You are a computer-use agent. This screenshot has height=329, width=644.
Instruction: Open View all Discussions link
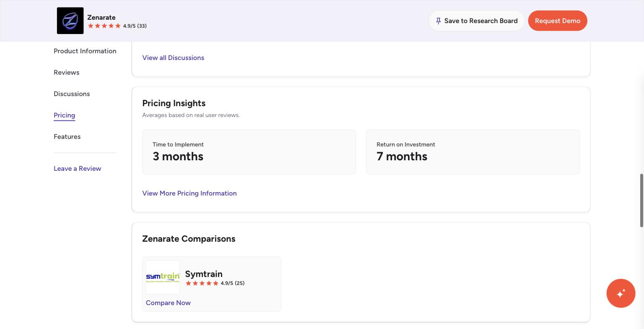click(x=173, y=57)
